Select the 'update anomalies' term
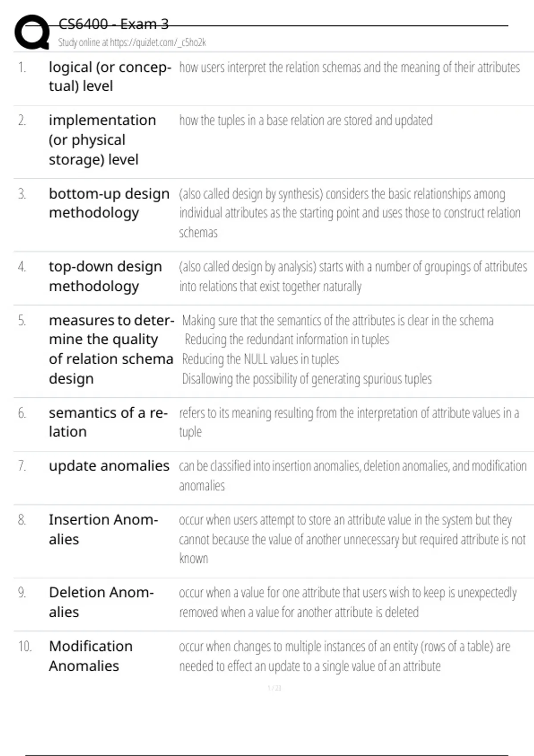The image size is (534, 756). (109, 466)
